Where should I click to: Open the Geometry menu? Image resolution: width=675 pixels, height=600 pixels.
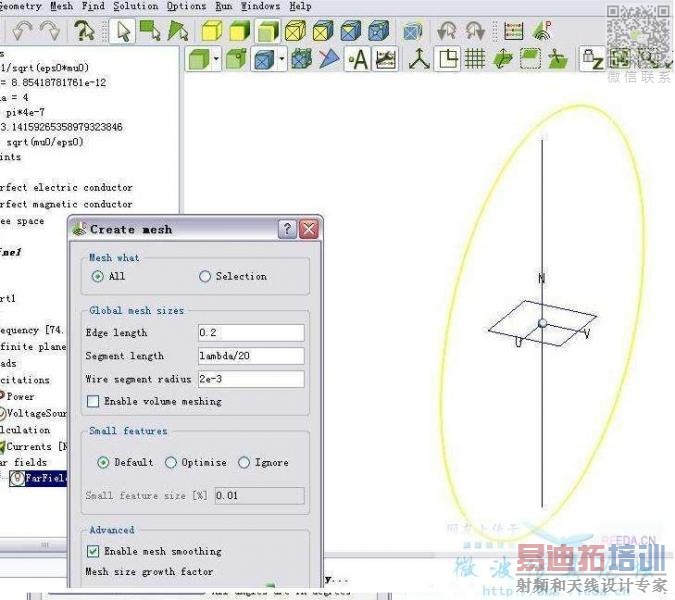coord(20,6)
